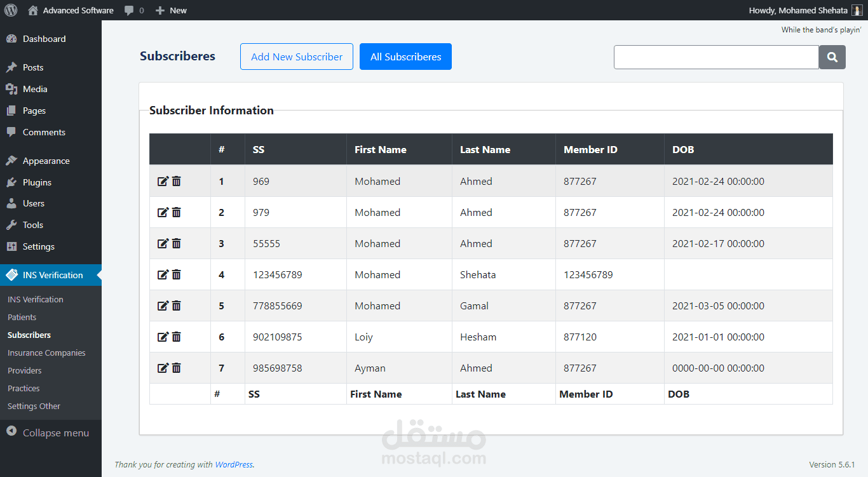The height and width of the screenshot is (477, 868).
Task: Open Practices submenu link
Action: coord(24,388)
